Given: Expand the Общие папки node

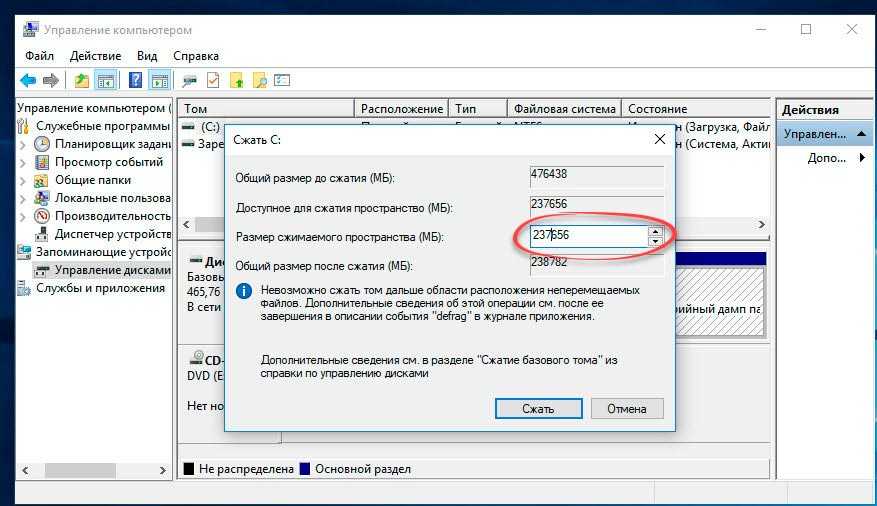Looking at the screenshot, I should (23, 180).
